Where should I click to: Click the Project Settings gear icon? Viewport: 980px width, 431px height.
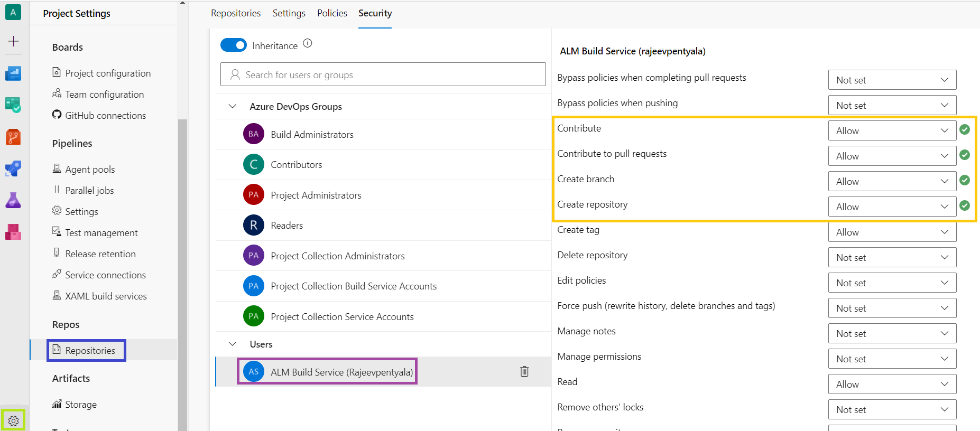click(x=13, y=420)
